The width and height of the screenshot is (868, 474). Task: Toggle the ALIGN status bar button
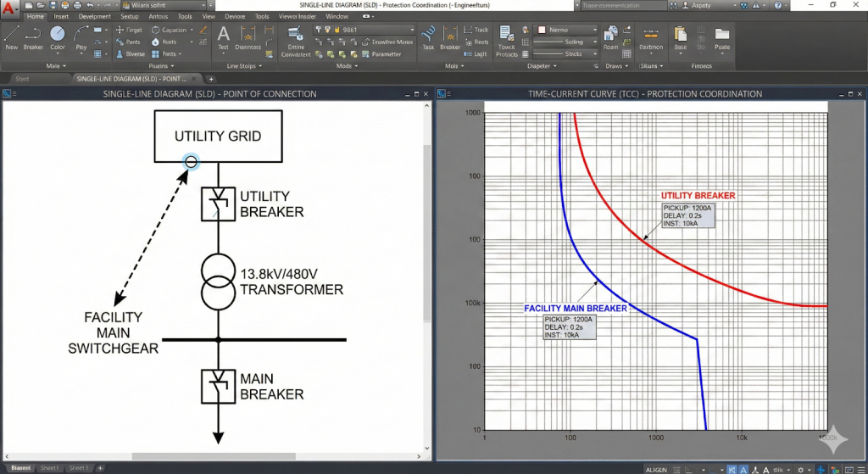click(x=656, y=470)
